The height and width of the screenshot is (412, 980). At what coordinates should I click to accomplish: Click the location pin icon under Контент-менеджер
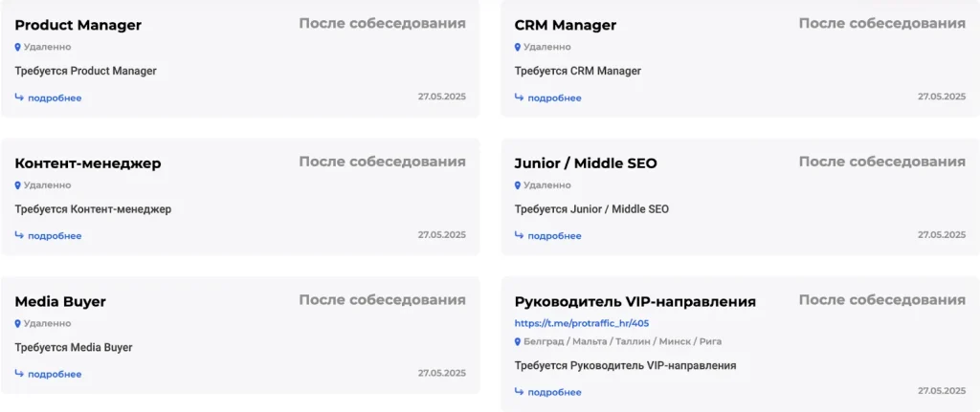pos(17,185)
